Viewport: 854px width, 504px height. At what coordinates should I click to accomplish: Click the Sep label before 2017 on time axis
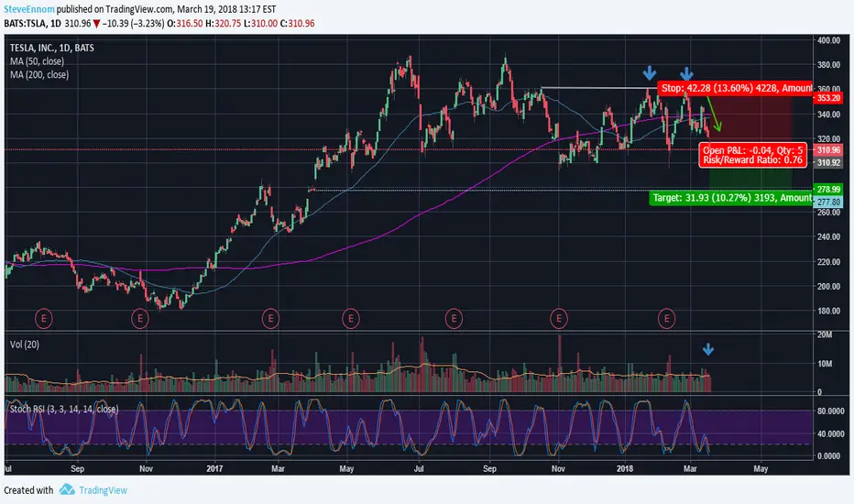tap(77, 468)
